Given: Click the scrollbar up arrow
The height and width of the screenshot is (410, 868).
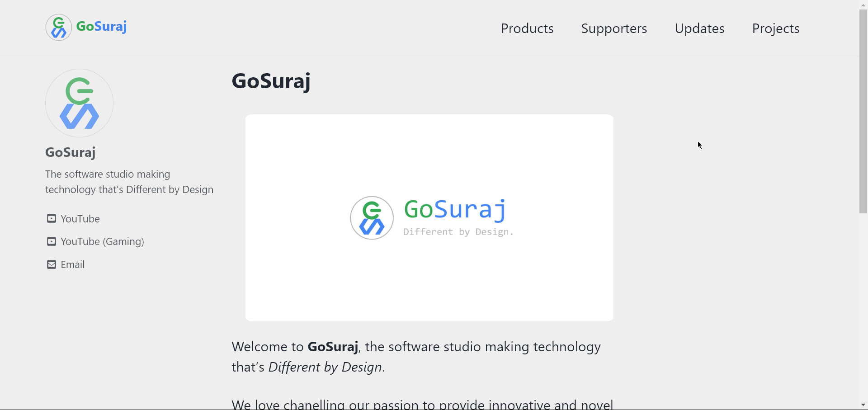Looking at the screenshot, I should tap(863, 4).
